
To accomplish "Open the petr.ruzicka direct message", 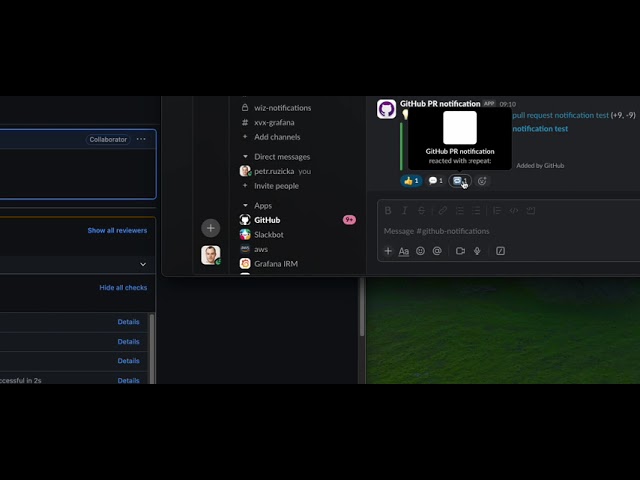I will [x=276, y=171].
